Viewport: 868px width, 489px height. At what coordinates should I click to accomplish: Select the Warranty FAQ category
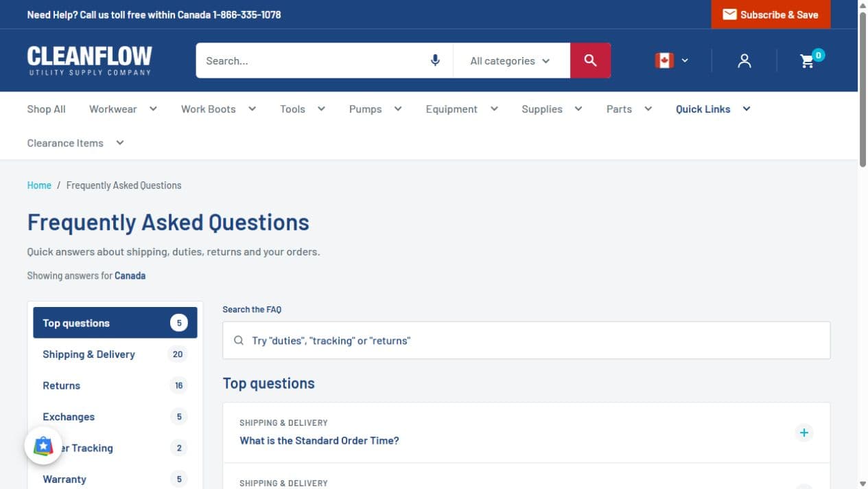pos(115,479)
